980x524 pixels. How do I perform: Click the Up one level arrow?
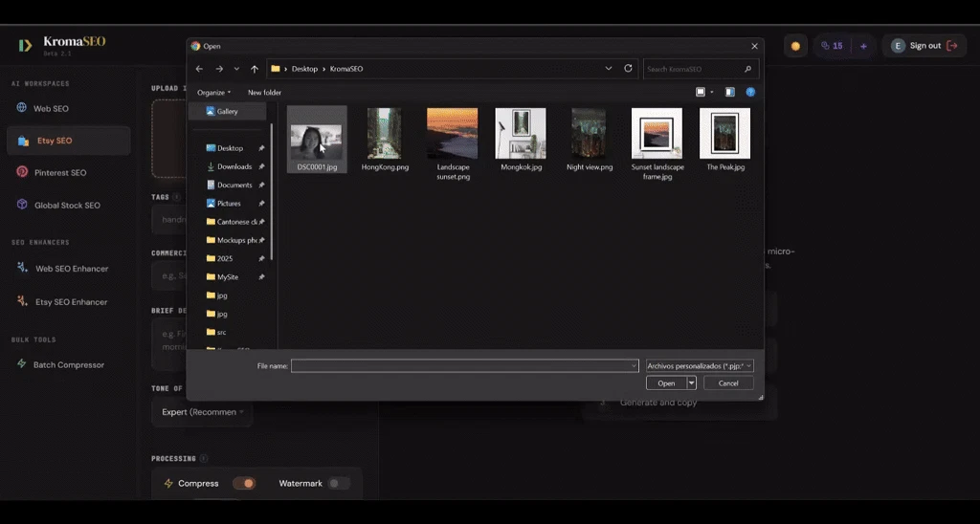(x=255, y=69)
